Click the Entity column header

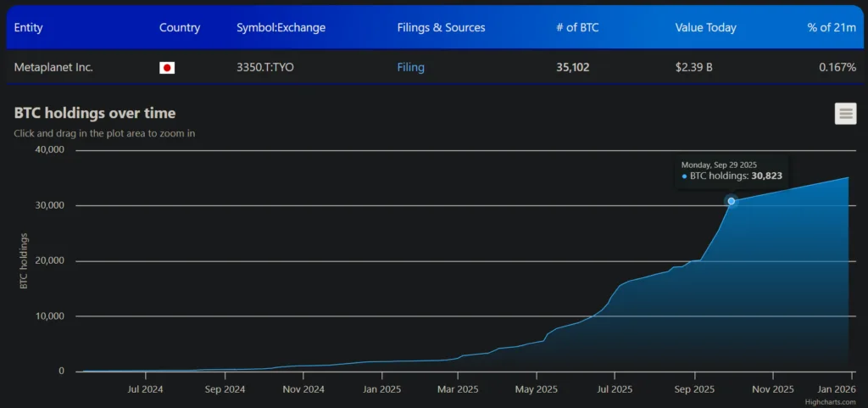coord(28,28)
